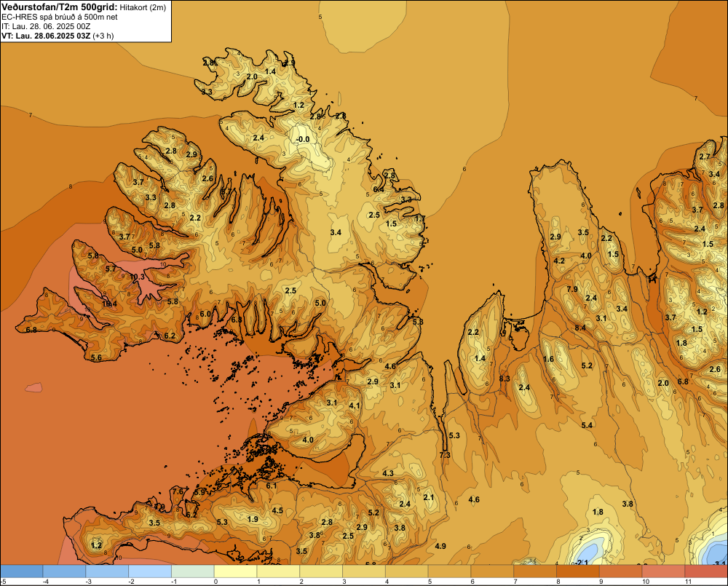Click the '5.7' temperature value

111,269
